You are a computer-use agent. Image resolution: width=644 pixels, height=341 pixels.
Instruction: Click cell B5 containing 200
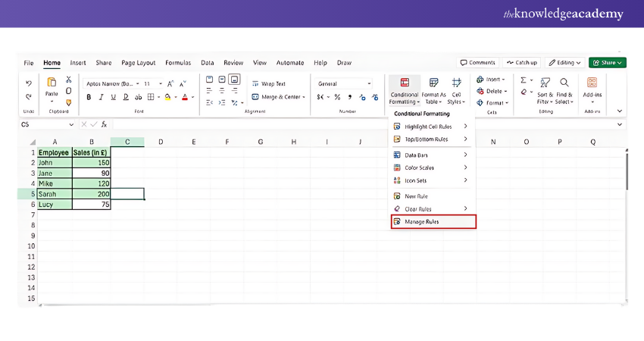(x=92, y=194)
